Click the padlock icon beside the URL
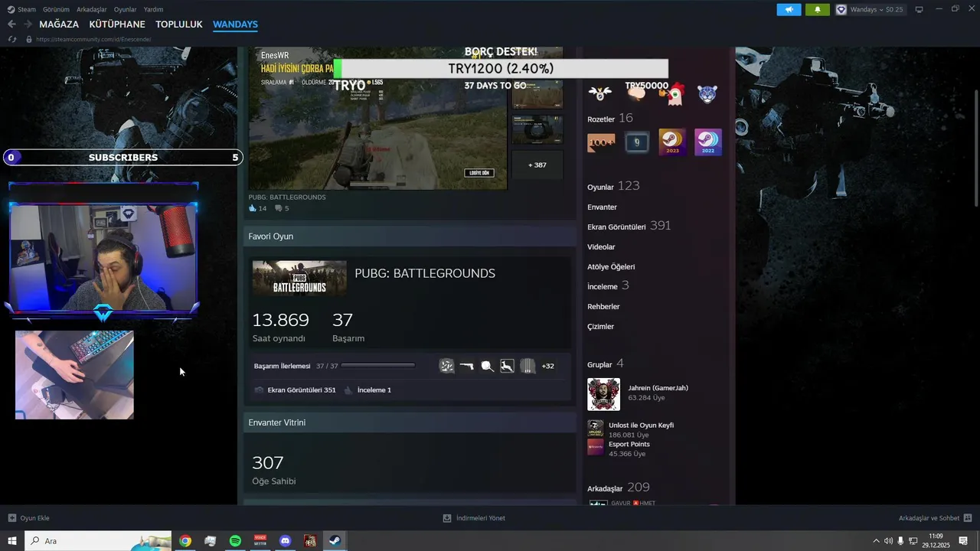The height and width of the screenshot is (551, 980). [x=29, y=39]
